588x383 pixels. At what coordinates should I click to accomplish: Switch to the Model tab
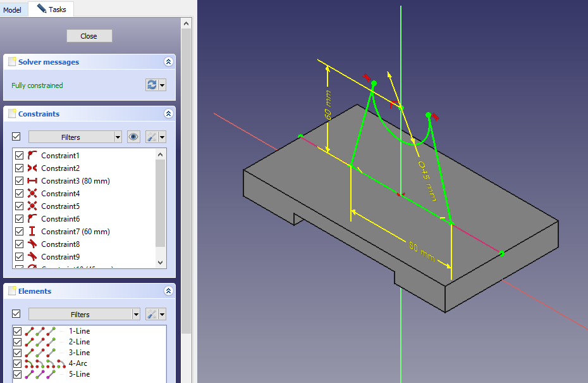[13, 9]
